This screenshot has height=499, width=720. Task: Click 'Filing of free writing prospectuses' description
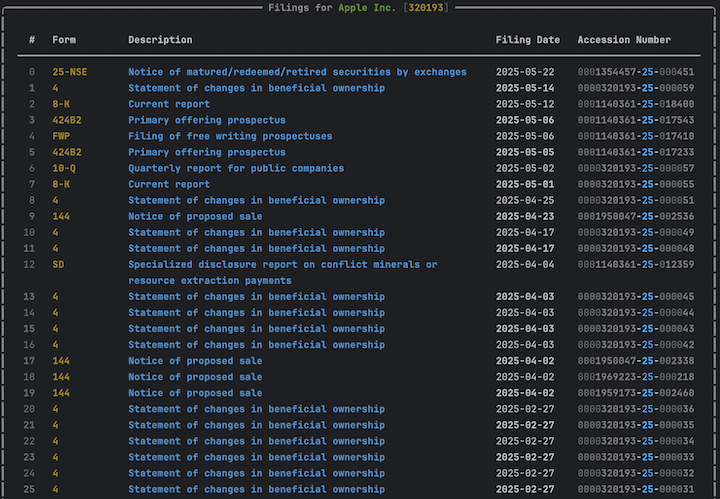click(230, 136)
